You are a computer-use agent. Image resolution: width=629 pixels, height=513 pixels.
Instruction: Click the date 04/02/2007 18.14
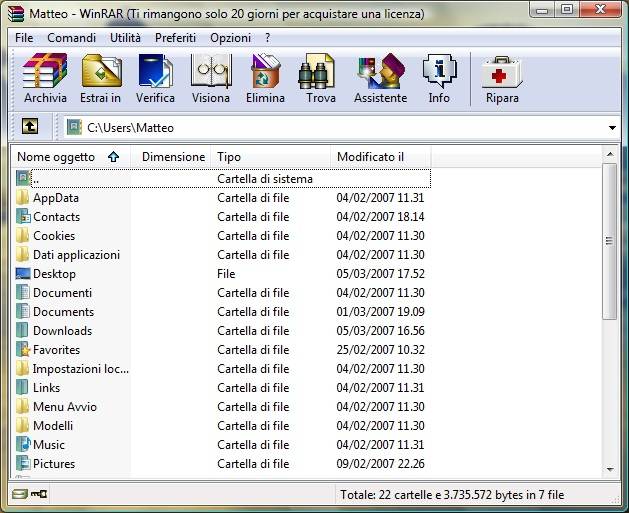(380, 217)
